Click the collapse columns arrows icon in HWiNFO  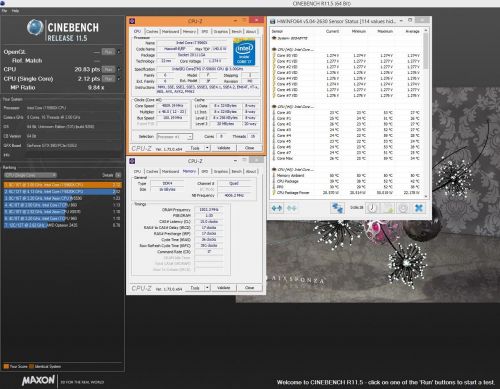[x=291, y=208]
